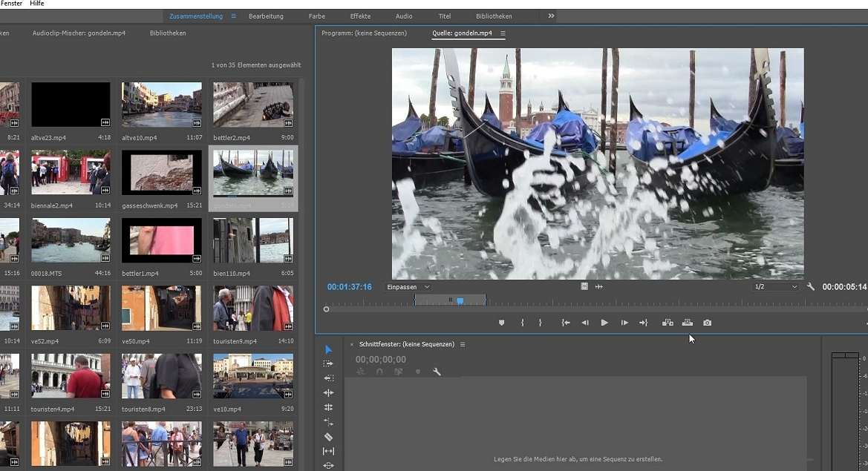Click the camera icon to export a frame

pyautogui.click(x=707, y=323)
